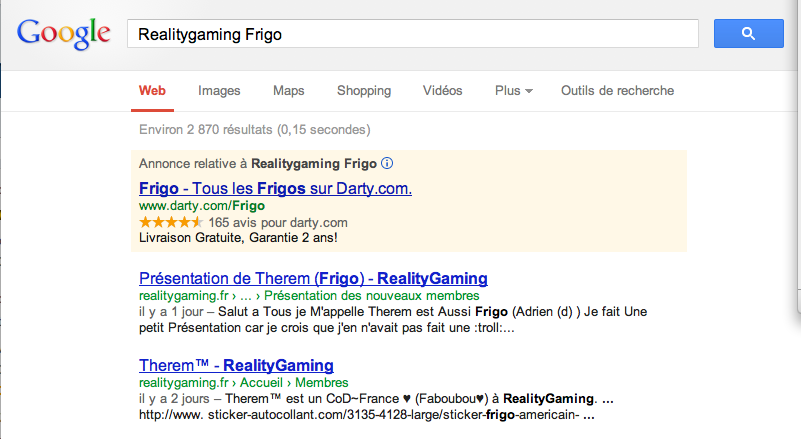Click the Environ 2 870 résultats text
Screen dimensions: 801x439
click(x=254, y=130)
